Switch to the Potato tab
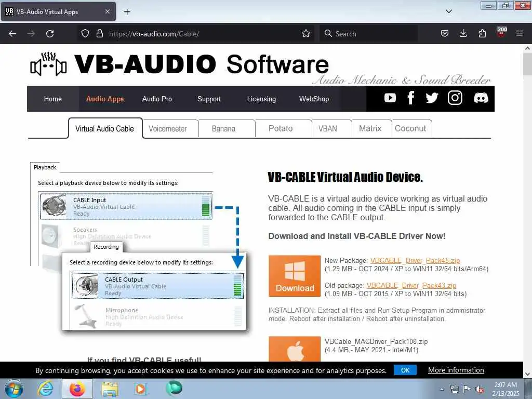532x399 pixels. tap(280, 129)
